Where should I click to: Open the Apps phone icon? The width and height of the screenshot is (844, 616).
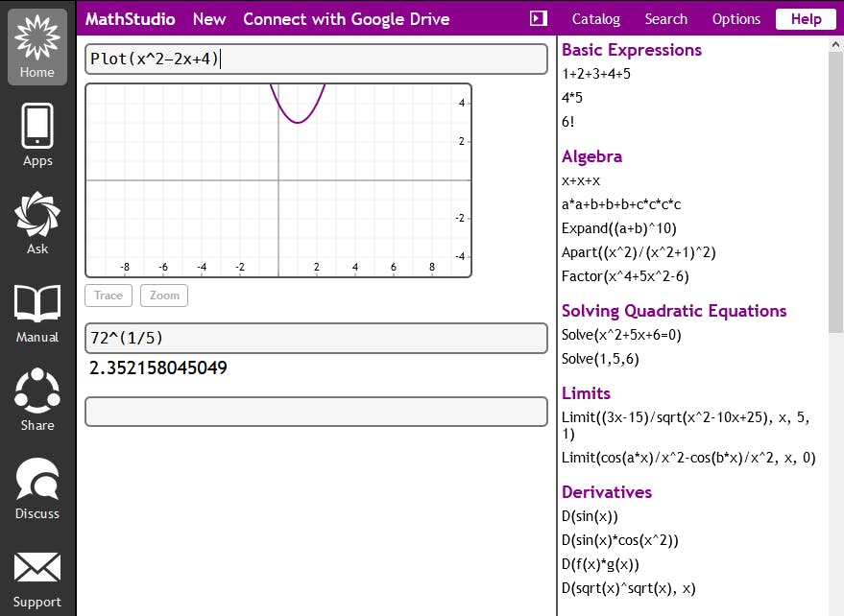[x=37, y=134]
